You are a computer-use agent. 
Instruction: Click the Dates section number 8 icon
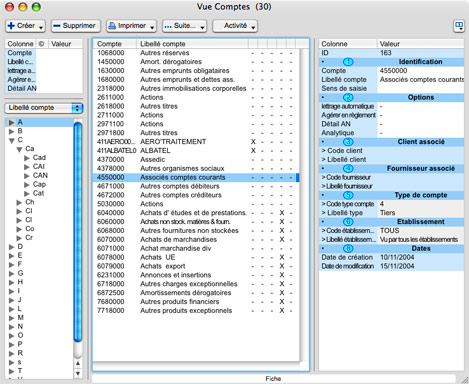click(x=348, y=248)
